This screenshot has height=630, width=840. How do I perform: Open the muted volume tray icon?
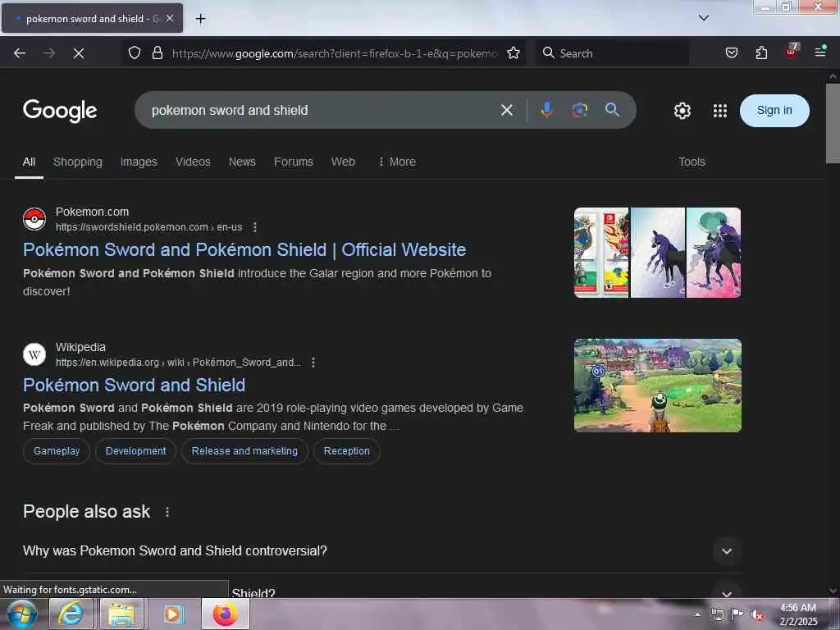pos(756,614)
